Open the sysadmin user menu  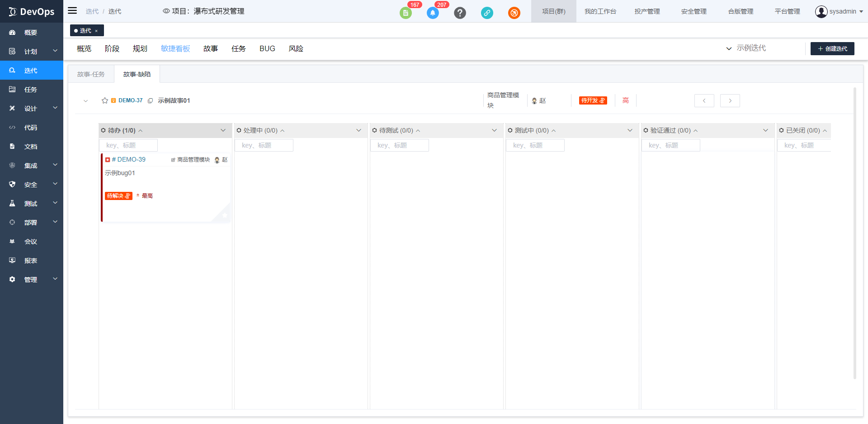(839, 11)
